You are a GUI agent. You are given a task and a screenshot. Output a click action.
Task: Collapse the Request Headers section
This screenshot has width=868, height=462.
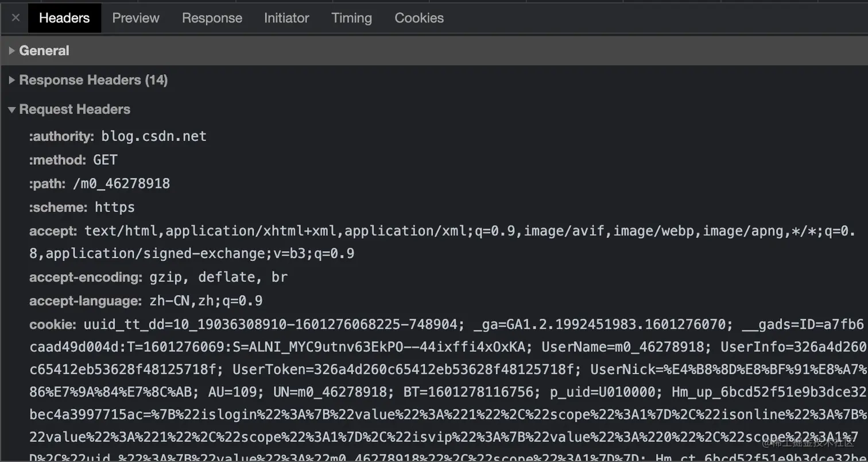(x=434, y=109)
